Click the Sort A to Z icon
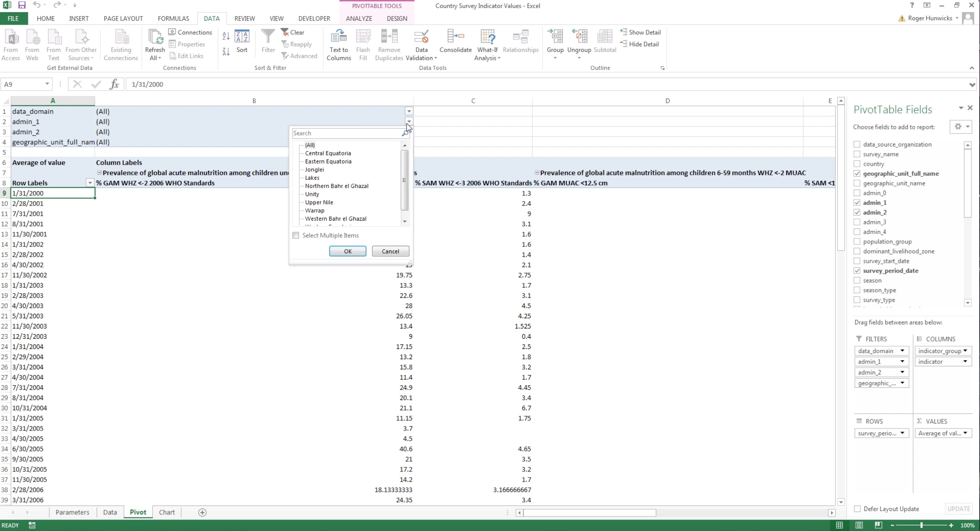This screenshot has height=531, width=980. [226, 36]
